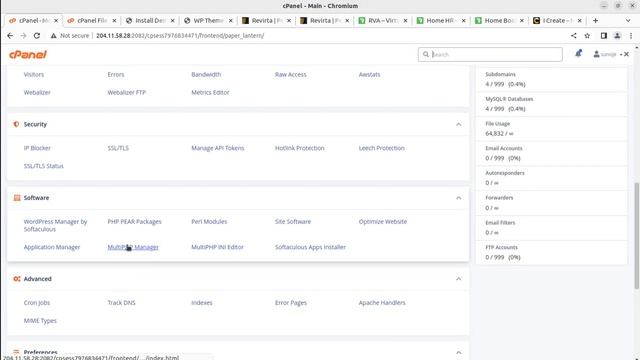Open the tab search dropdown arrow
The width and height of the screenshot is (640, 360).
pos(628,20)
